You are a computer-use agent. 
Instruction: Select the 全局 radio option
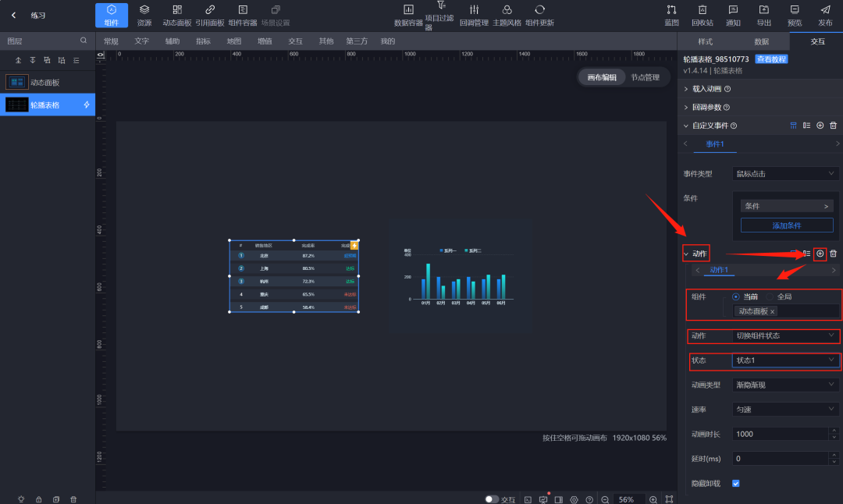[770, 296]
